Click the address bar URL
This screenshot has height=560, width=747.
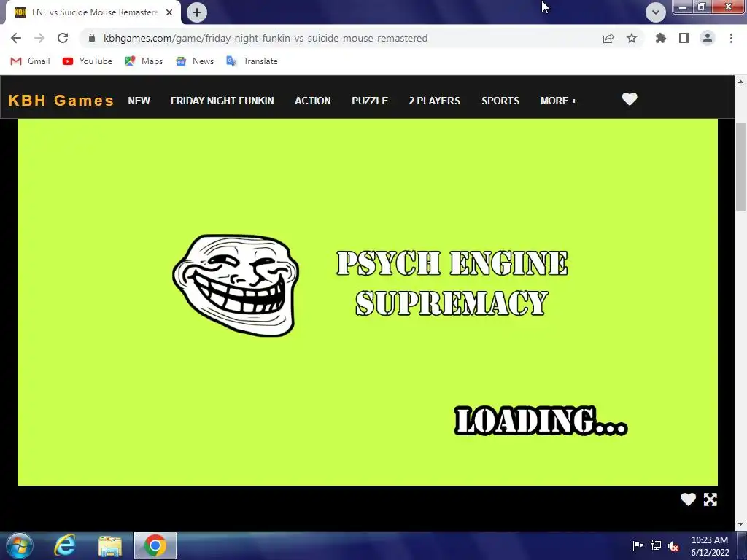click(x=266, y=38)
